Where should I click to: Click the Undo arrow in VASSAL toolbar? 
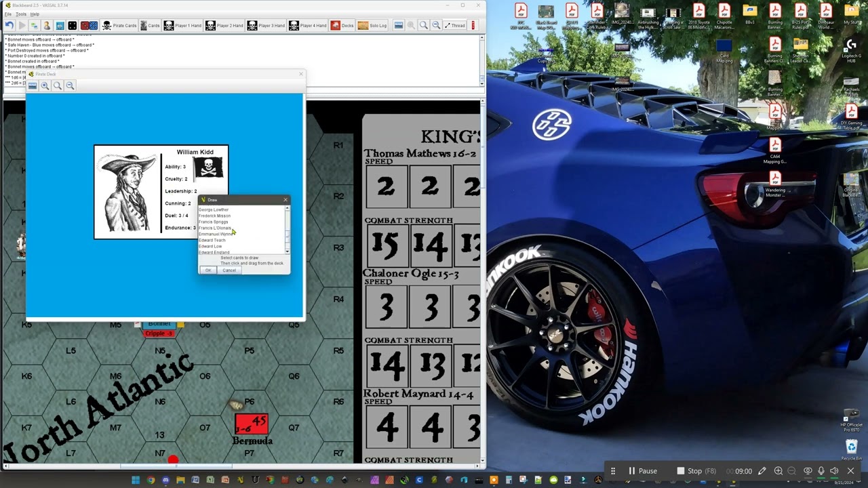pos(9,26)
